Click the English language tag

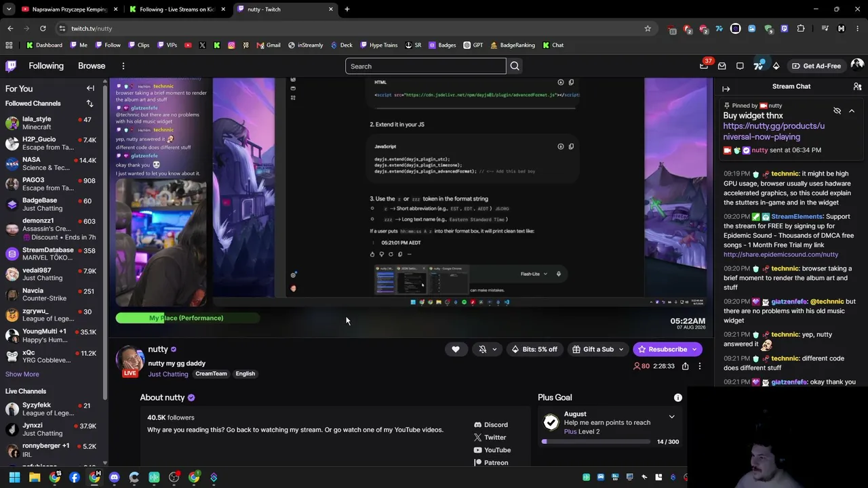click(245, 374)
